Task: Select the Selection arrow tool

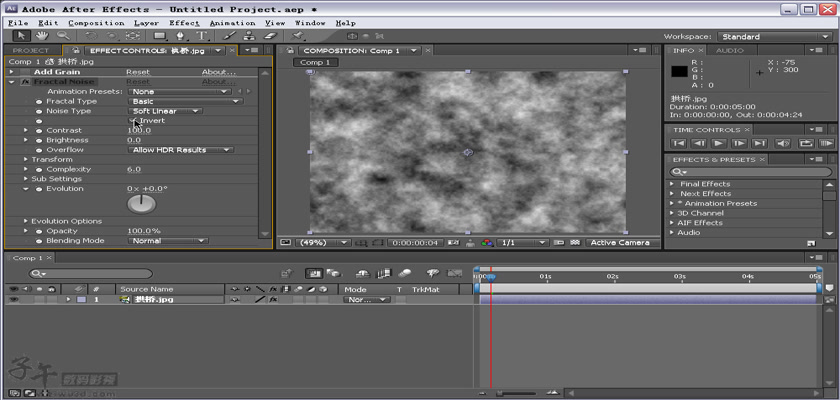Action: tap(21, 36)
